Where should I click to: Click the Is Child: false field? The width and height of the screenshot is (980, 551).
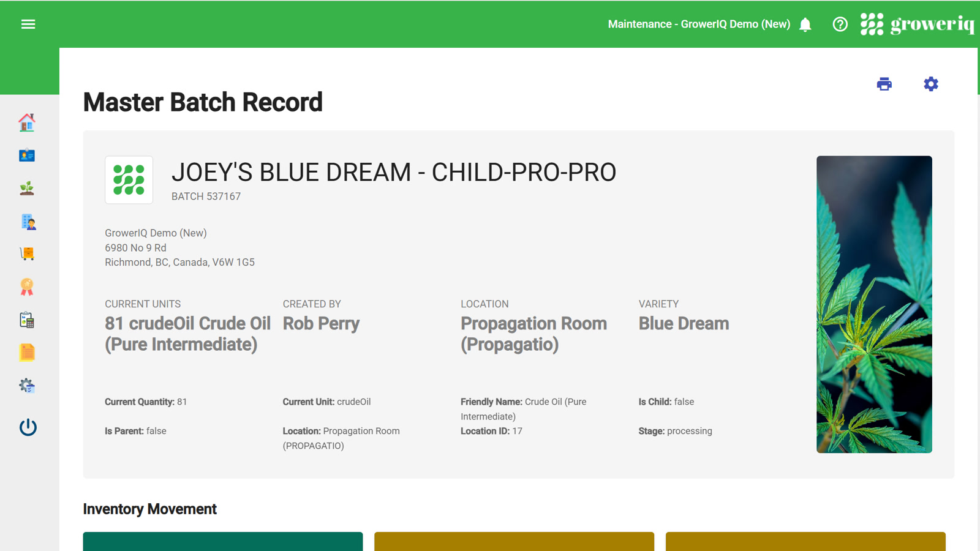coord(666,402)
